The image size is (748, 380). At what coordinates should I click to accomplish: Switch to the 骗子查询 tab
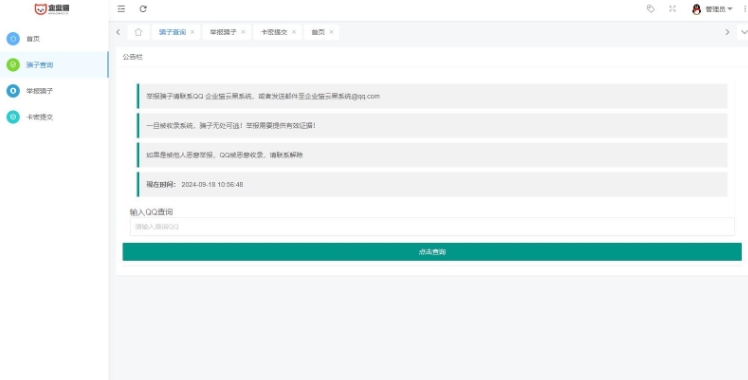pos(172,32)
